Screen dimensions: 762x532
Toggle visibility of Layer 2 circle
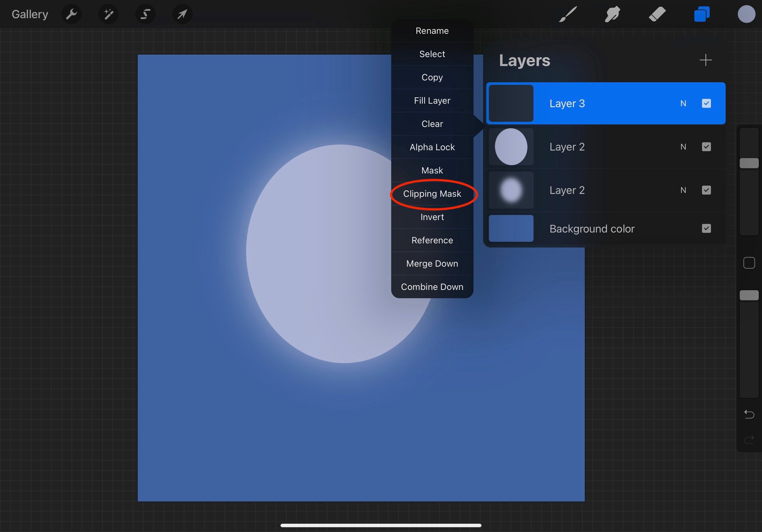click(x=706, y=146)
